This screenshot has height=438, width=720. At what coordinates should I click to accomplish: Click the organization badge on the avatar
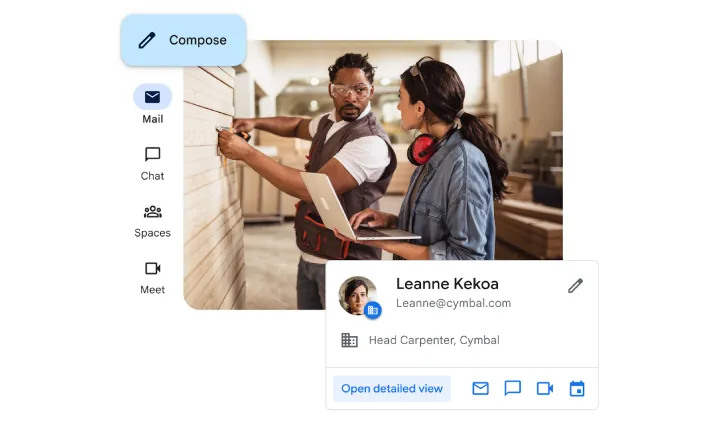372,311
